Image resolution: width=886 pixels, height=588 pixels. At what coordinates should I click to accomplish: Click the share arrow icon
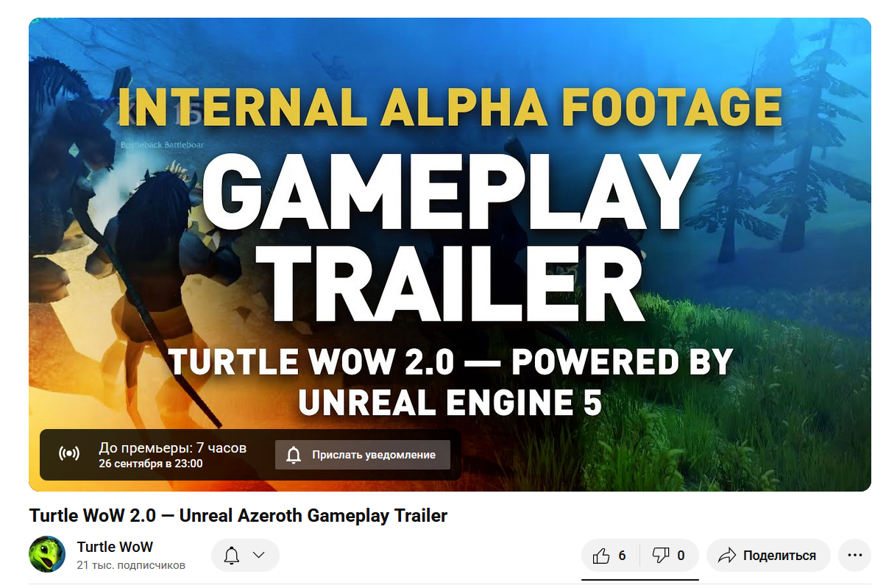click(727, 556)
